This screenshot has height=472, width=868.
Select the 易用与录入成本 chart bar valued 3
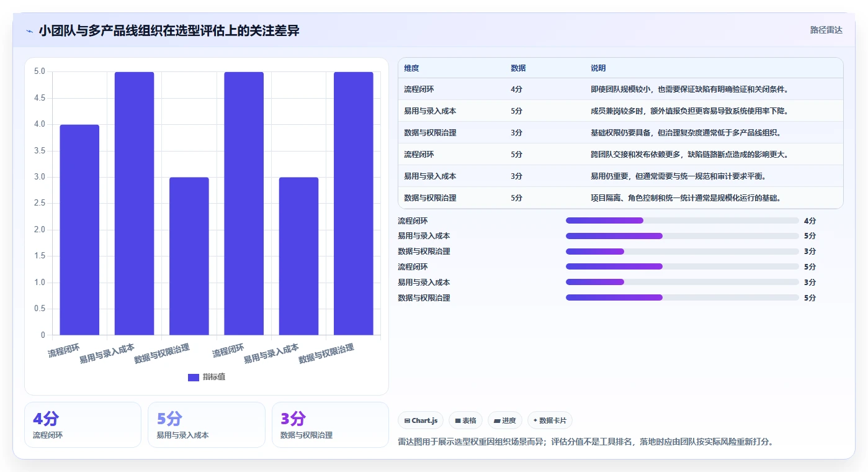(x=298, y=256)
